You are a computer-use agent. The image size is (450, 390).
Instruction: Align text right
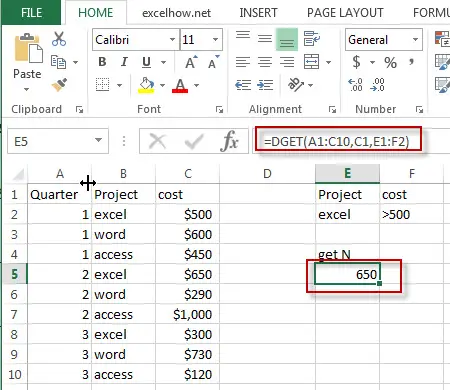pos(287,62)
